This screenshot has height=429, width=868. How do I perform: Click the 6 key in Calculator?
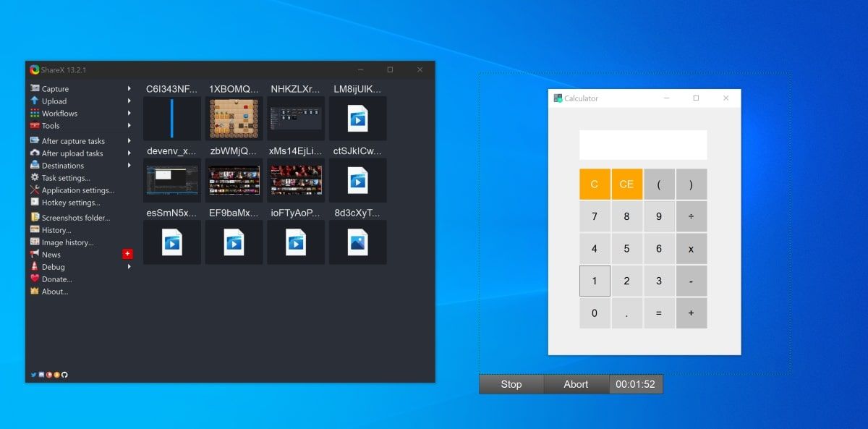coord(659,249)
